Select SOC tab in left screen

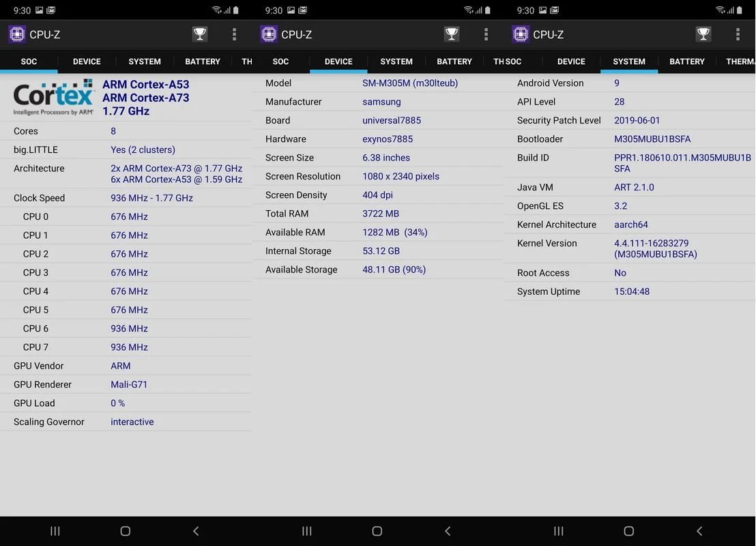29,61
